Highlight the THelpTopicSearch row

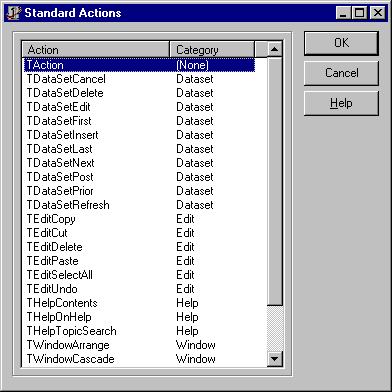139,331
